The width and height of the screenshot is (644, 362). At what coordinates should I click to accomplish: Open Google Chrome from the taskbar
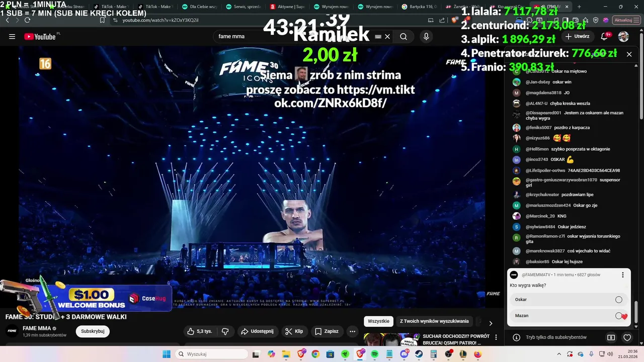tap(315, 354)
